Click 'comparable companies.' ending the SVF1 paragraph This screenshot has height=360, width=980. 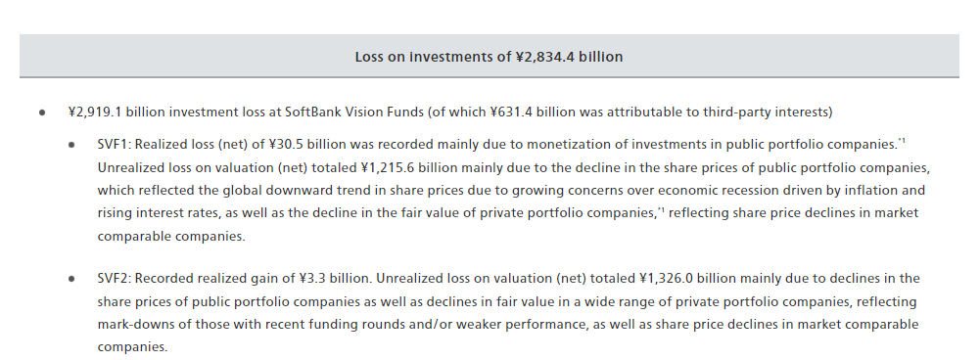pos(171,237)
